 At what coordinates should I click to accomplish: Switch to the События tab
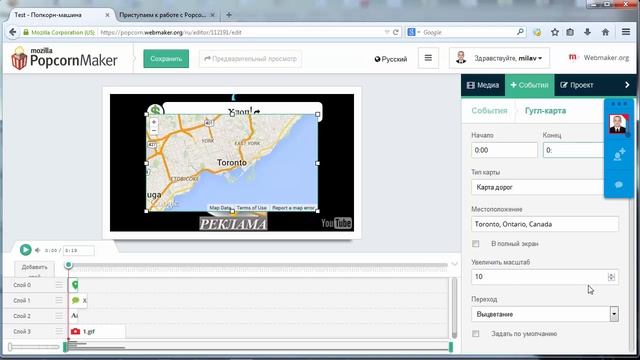pyautogui.click(x=529, y=85)
